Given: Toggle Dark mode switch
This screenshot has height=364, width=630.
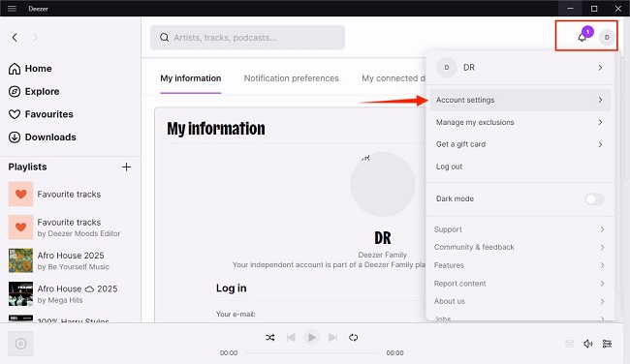Looking at the screenshot, I should pyautogui.click(x=595, y=199).
